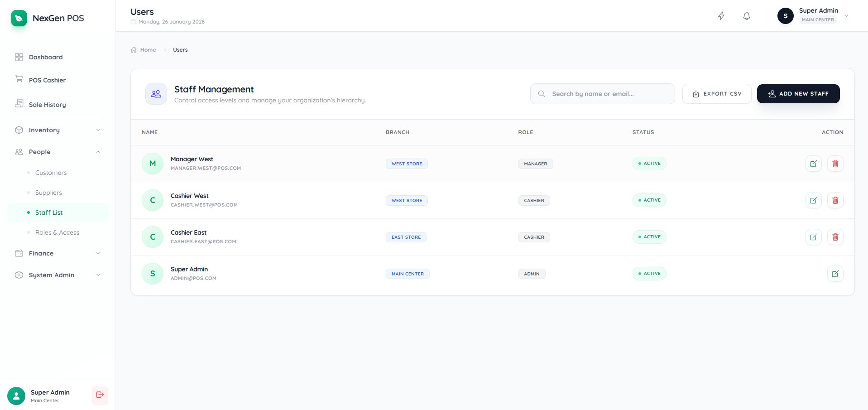868x410 pixels.
Task: Toggle Cashier East's ACTIVE status badge
Action: (x=649, y=236)
